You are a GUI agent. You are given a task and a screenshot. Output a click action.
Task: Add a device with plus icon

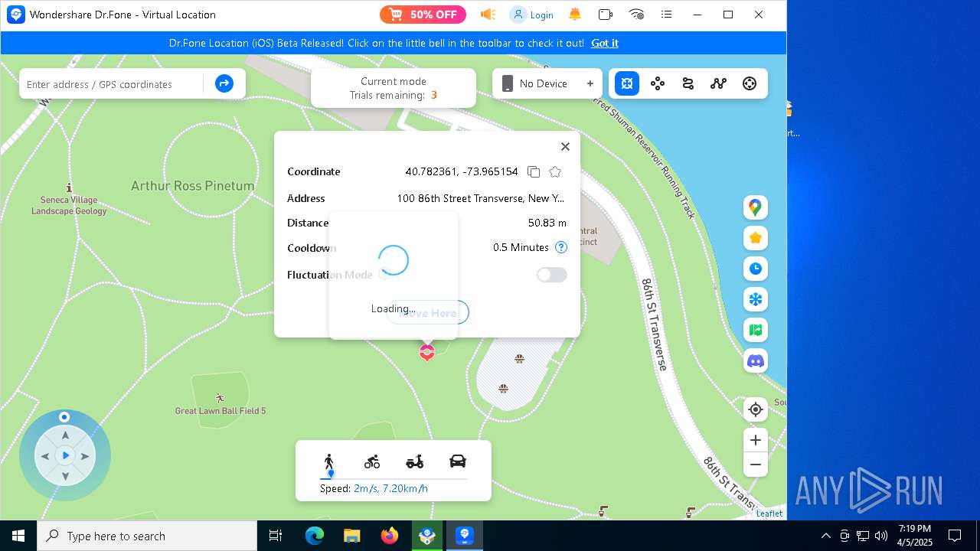pyautogui.click(x=590, y=83)
